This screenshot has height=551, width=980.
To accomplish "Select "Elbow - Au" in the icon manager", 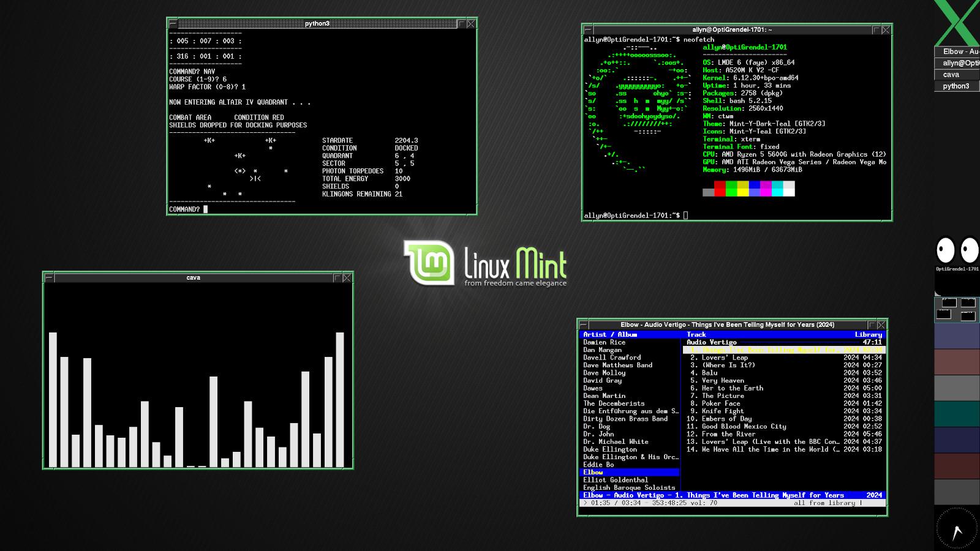I will [957, 51].
